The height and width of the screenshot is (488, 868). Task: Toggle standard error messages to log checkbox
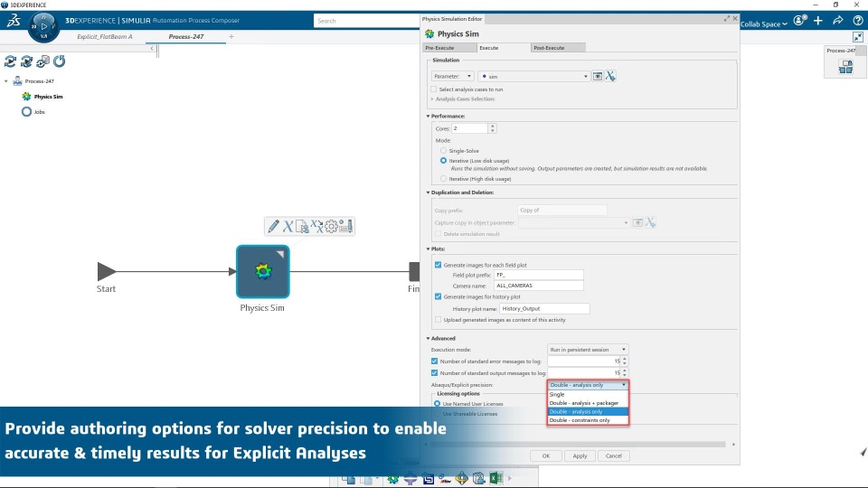click(x=434, y=361)
